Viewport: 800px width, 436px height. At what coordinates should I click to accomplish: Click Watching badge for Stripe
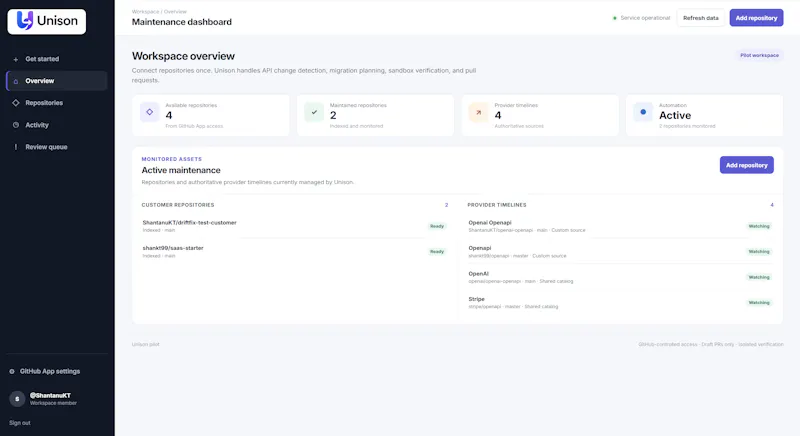click(x=759, y=302)
